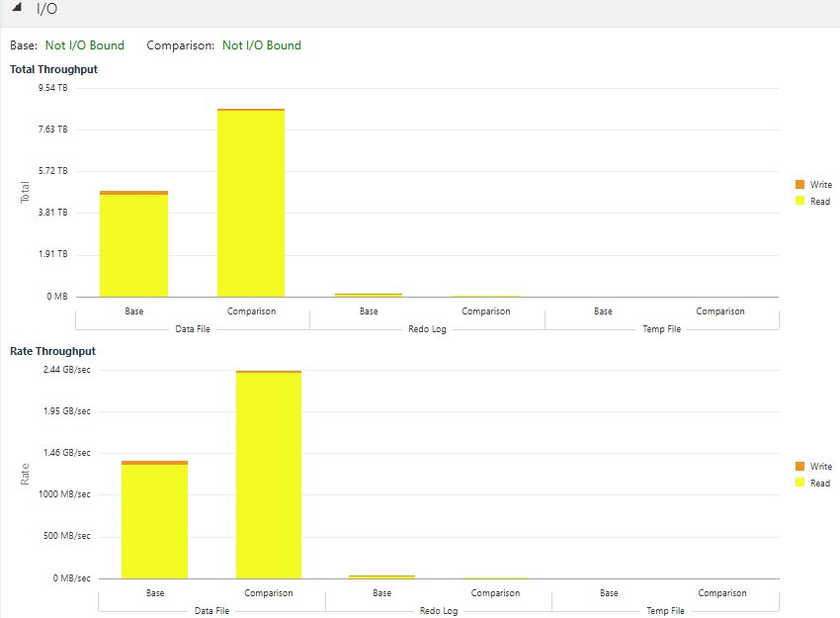This screenshot has width=840, height=618.
Task: Click Base Redo Log bar in Rate Throughput
Action: click(381, 576)
